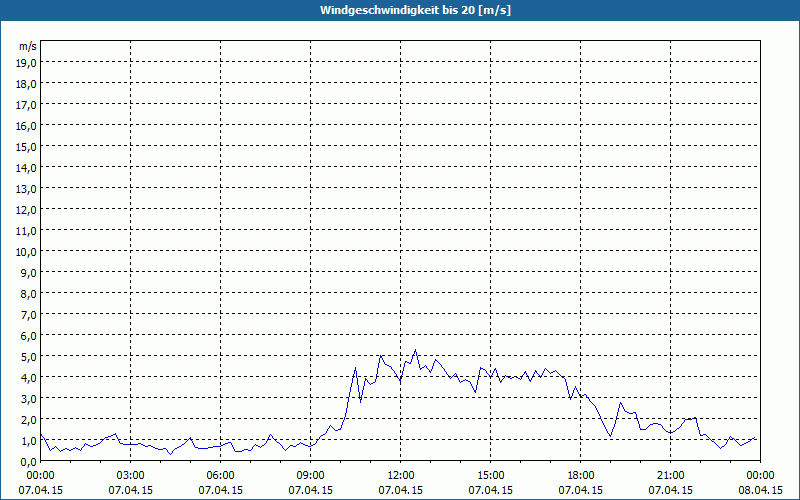The height and width of the screenshot is (500, 800).
Task: Click the 3,0 y-axis label
Action: (x=29, y=399)
